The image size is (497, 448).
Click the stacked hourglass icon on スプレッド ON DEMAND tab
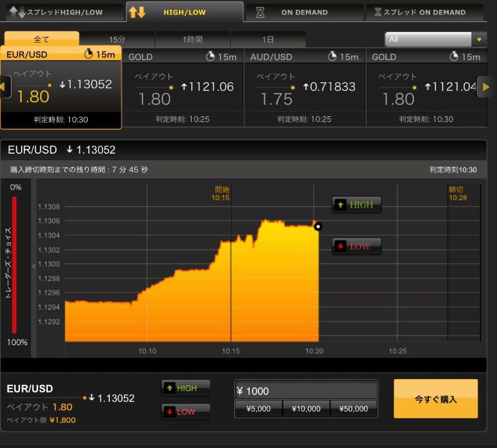click(378, 12)
